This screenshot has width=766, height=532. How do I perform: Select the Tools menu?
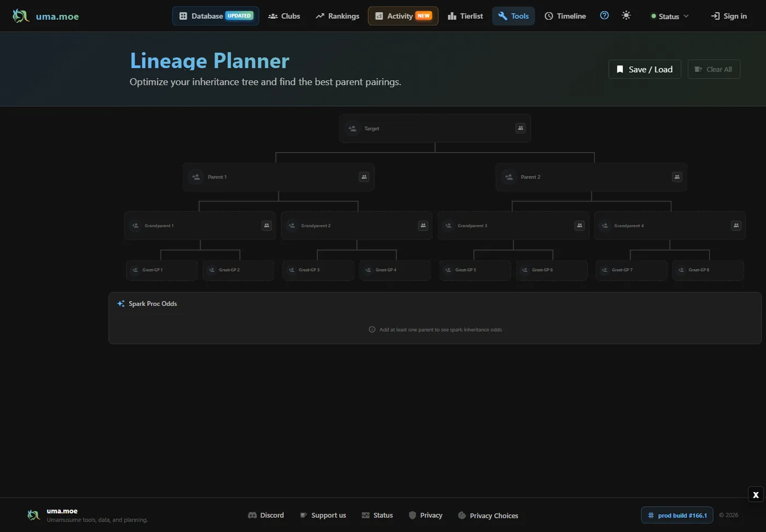click(513, 16)
